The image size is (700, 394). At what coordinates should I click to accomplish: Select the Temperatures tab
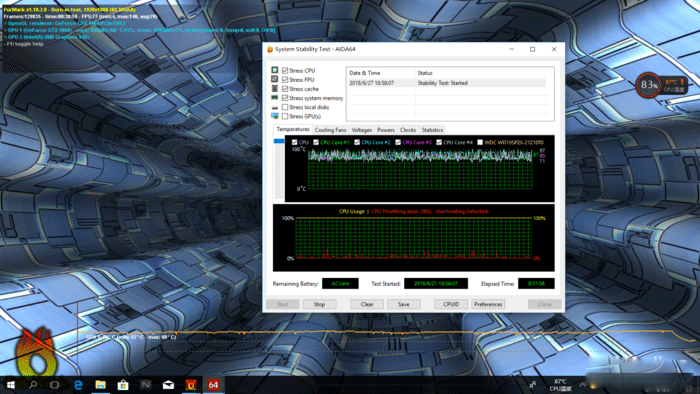point(292,129)
